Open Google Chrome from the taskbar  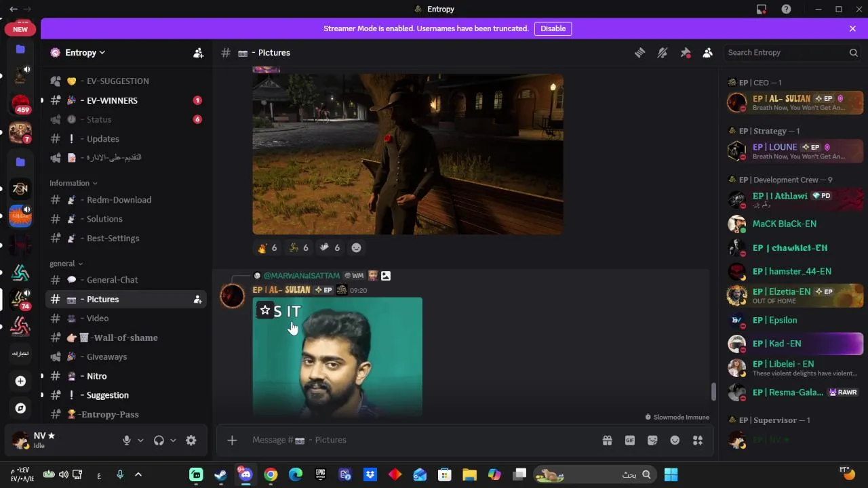(271, 474)
